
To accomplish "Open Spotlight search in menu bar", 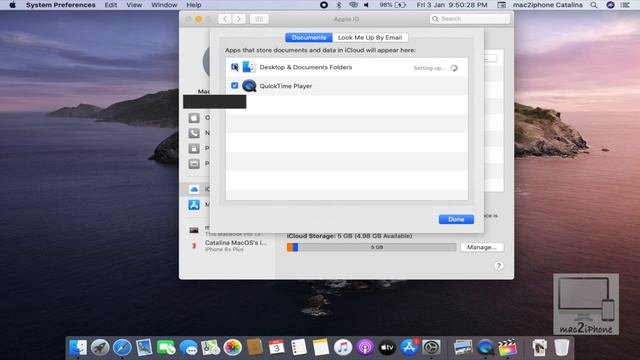I will click(594, 5).
